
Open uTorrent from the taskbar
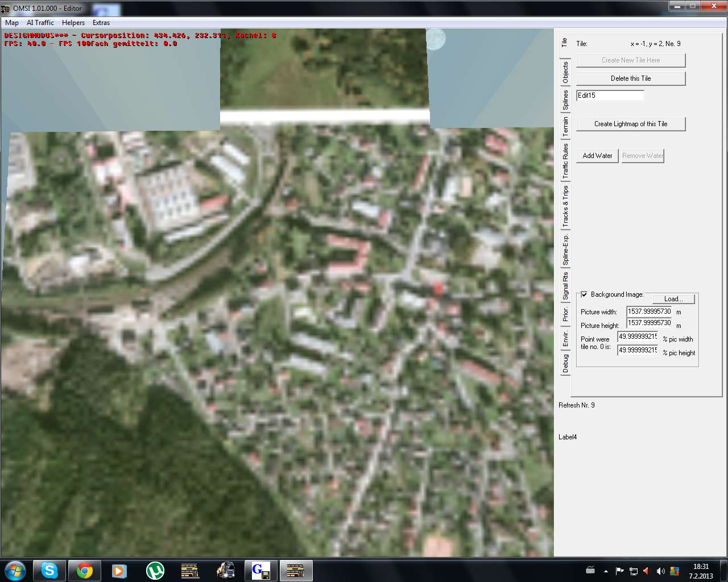click(155, 570)
